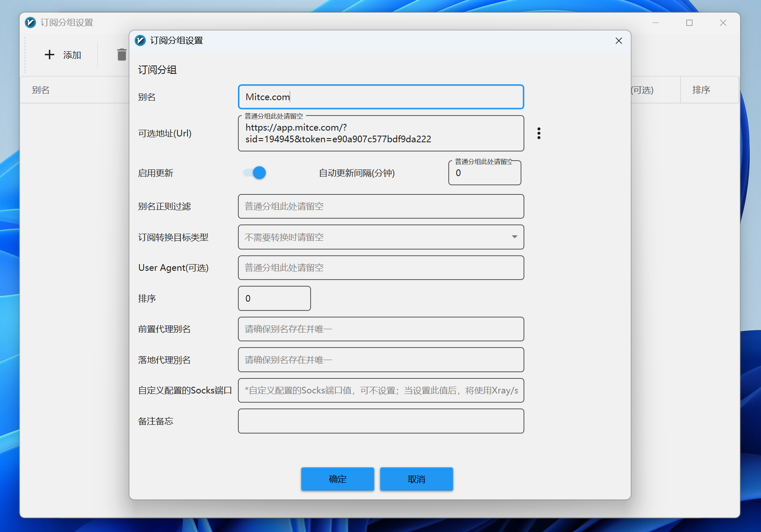Close the 订阅分组设置 dialog with the X
Viewport: 761px width, 532px height.
[x=619, y=40]
